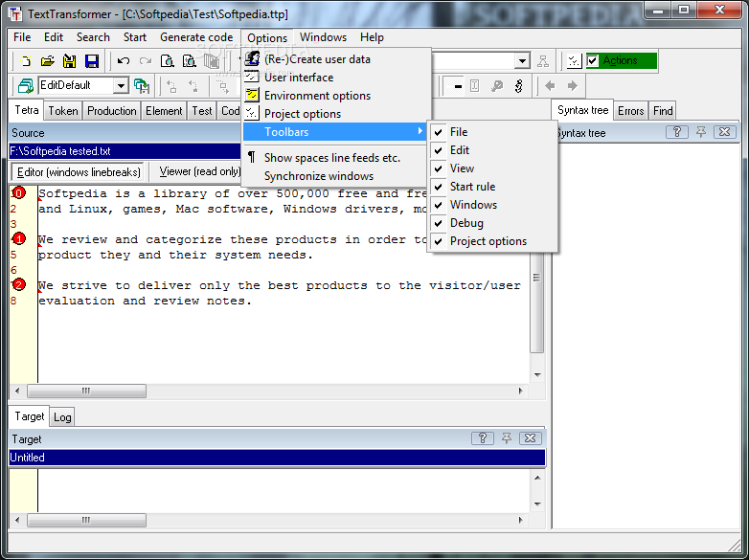The image size is (749, 560).
Task: Click the source editor horizontal scrollbar thumb
Action: (x=86, y=391)
